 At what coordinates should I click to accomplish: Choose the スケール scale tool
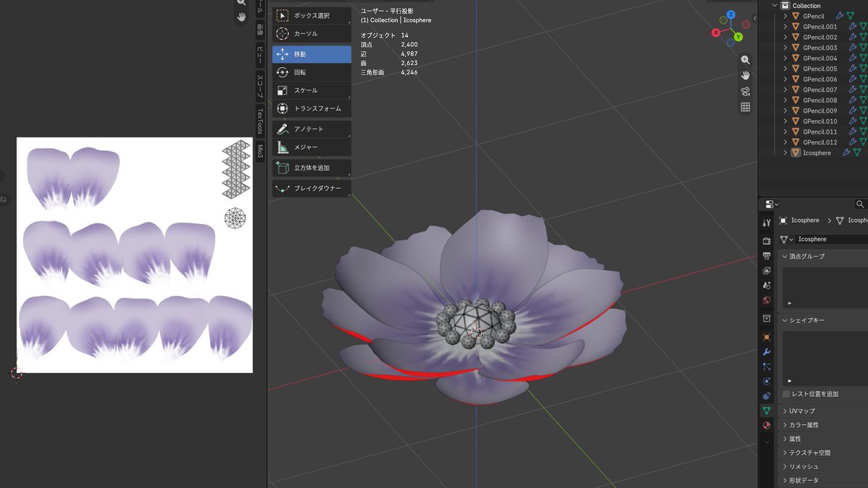(312, 90)
